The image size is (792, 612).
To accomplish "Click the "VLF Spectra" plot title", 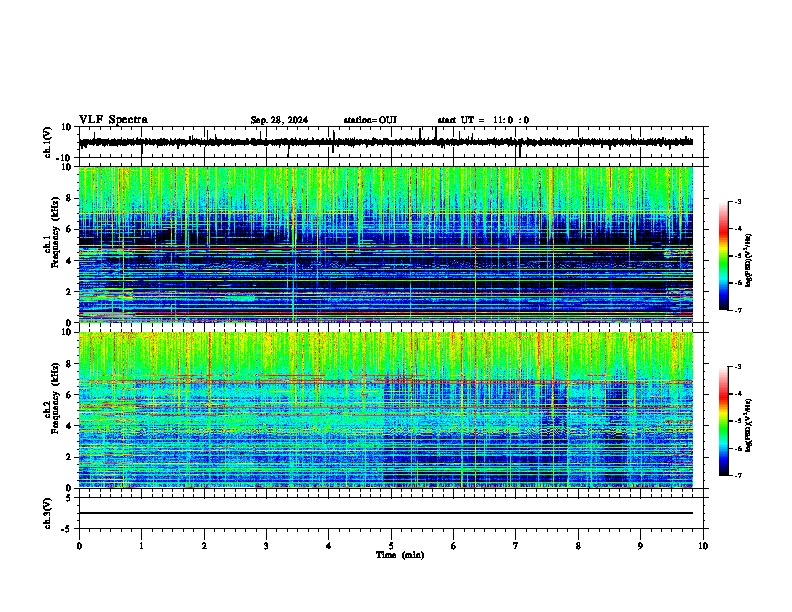I will 113,120.
